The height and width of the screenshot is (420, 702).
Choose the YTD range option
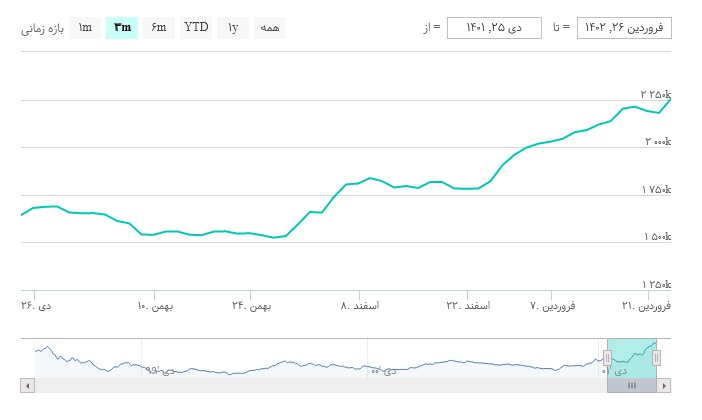coord(196,27)
